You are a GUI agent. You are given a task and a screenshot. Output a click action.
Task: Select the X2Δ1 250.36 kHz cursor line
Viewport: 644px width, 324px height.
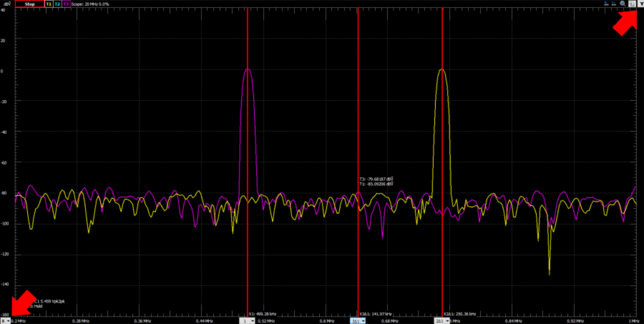pos(442,162)
